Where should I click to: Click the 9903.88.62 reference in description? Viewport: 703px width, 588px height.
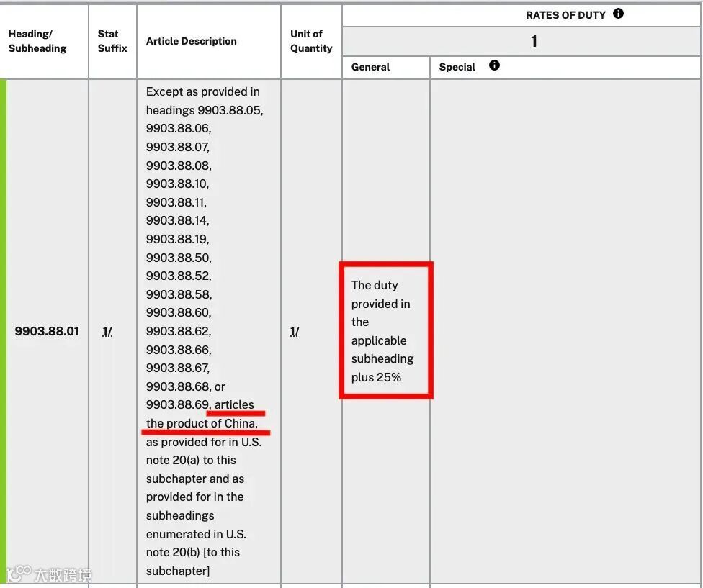click(179, 331)
